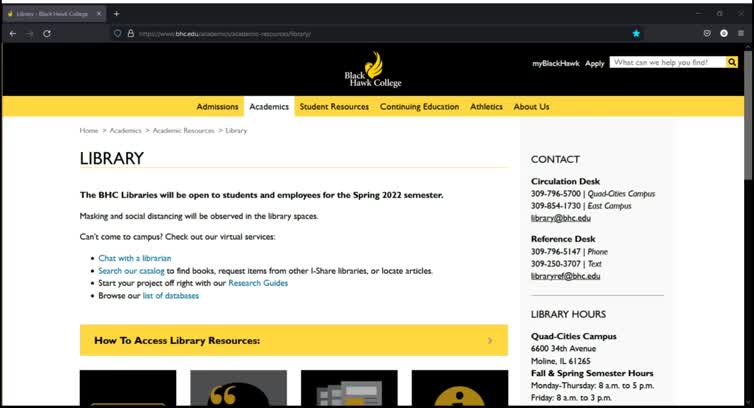Email libraryref@bhc.edu

click(566, 276)
